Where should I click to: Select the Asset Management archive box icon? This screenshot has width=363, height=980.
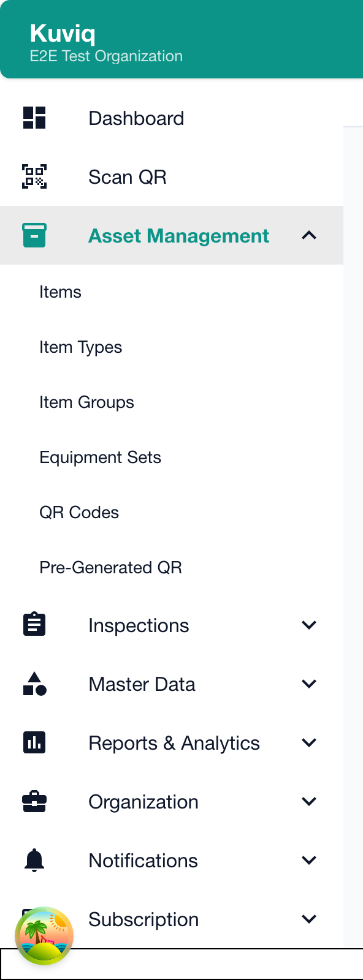(35, 235)
